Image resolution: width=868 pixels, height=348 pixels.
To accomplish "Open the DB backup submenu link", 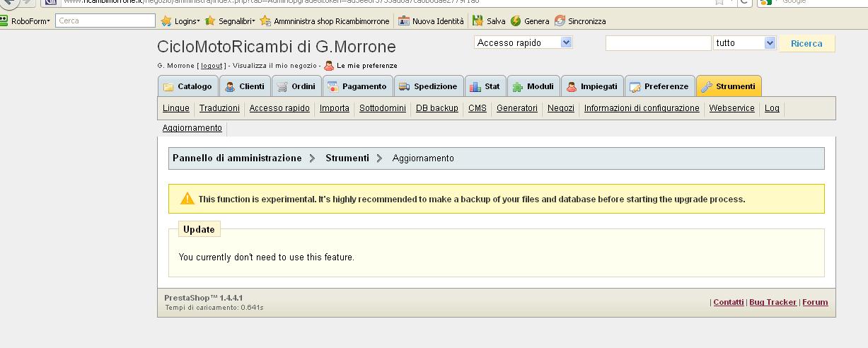I will pyautogui.click(x=437, y=108).
